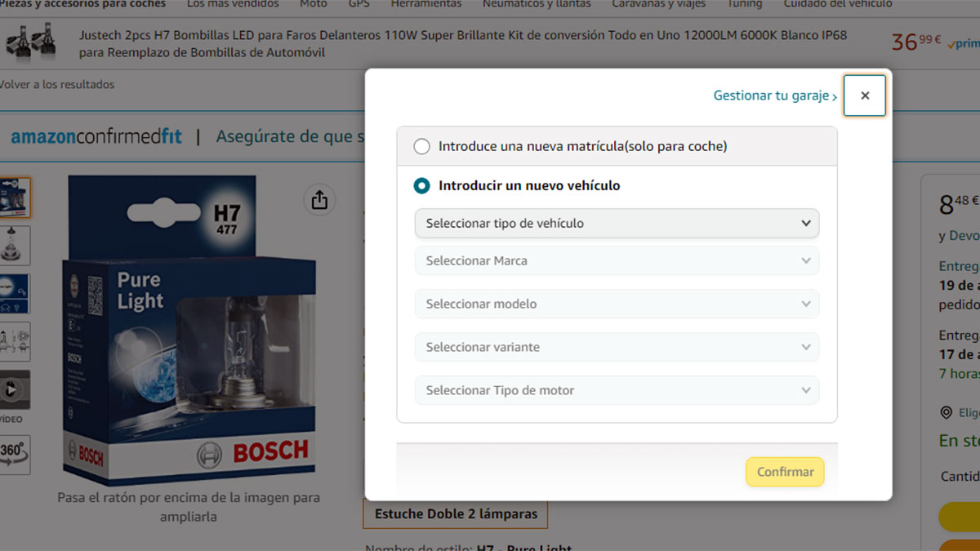Open the 360° view thumbnail
Viewport: 980px width, 551px height.
[15, 453]
